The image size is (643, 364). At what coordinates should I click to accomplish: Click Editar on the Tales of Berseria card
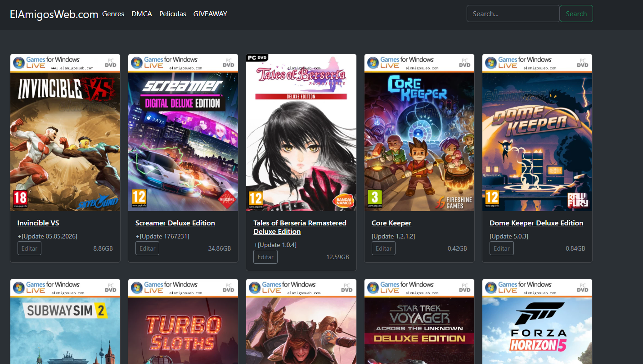coord(265,257)
